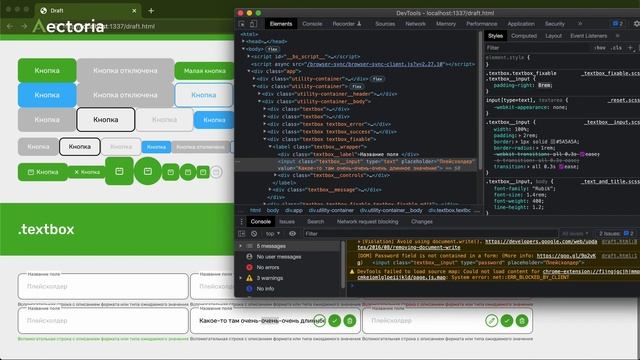
Task: Open the Network panel tab
Action: [416, 24]
